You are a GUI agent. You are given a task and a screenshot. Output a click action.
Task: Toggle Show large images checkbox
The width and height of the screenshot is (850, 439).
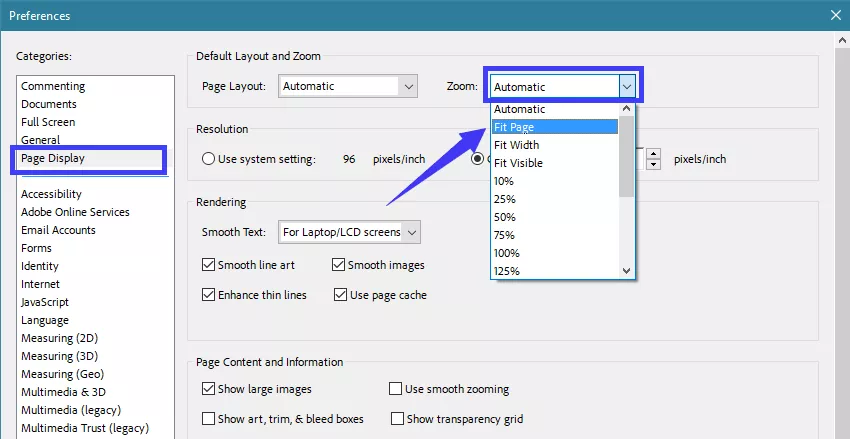208,389
